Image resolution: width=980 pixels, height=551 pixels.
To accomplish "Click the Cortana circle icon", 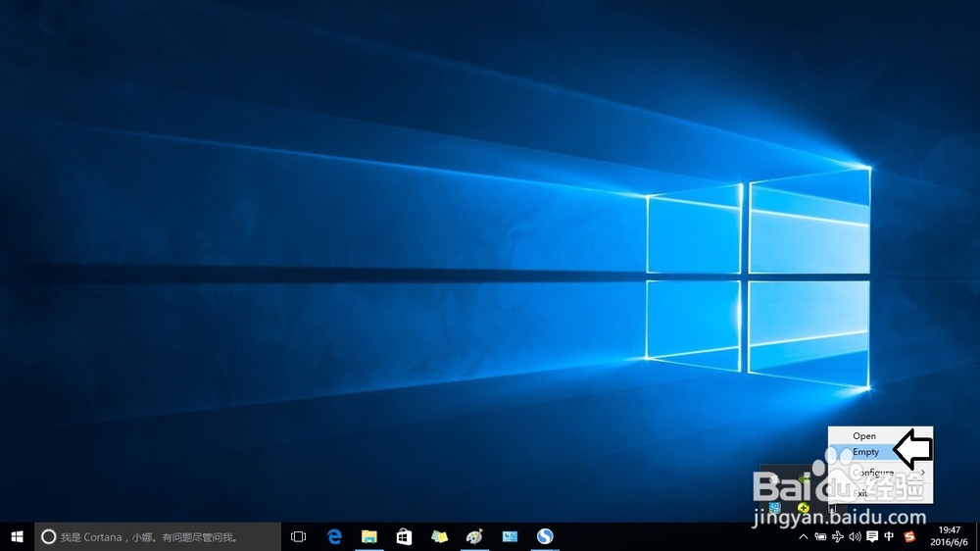I will (x=49, y=536).
